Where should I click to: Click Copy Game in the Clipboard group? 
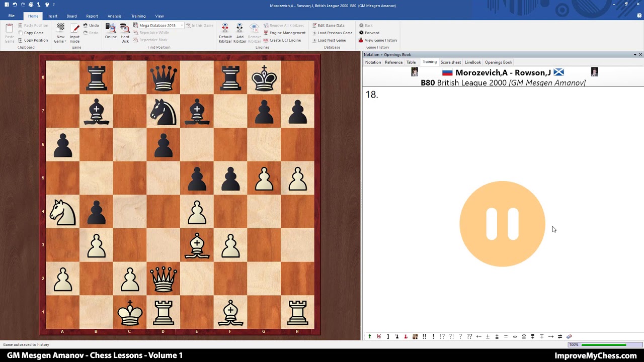tap(31, 33)
